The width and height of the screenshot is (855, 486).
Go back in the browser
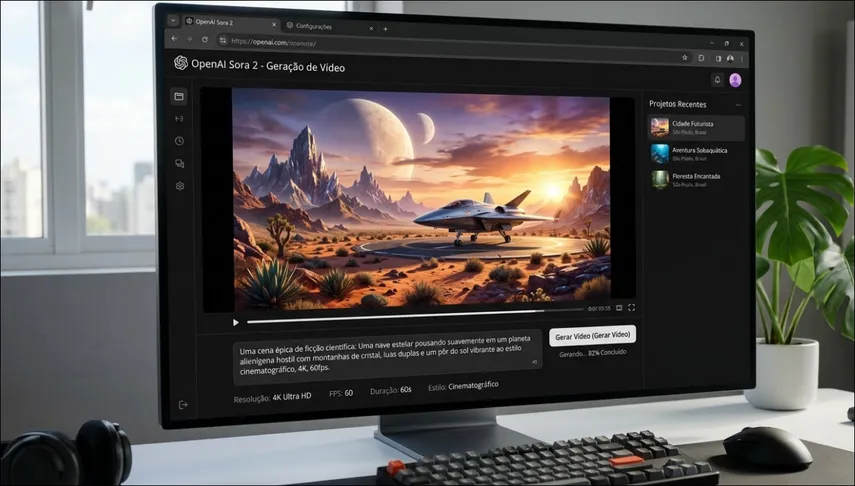point(174,38)
